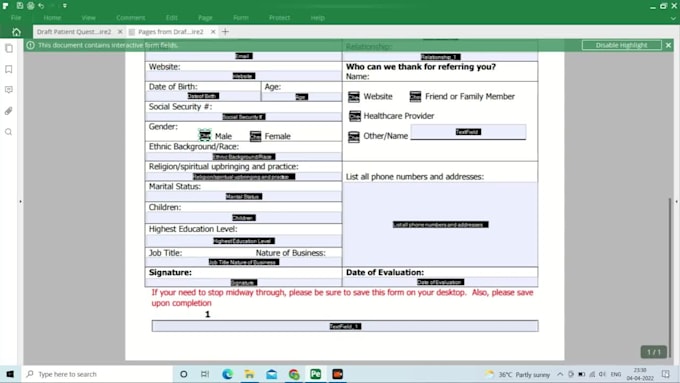The width and height of the screenshot is (680, 383).
Task: Click the wide TextField 1 at page bottom
Action: tap(345, 326)
